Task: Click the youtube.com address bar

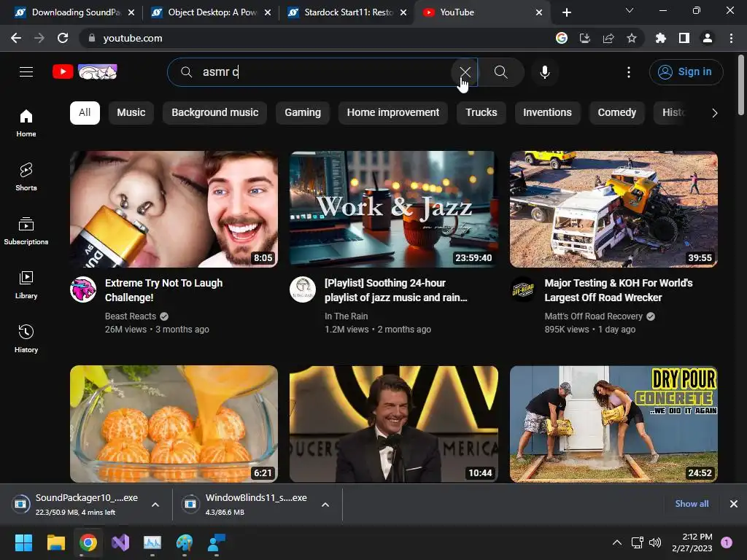Action: 314,38
